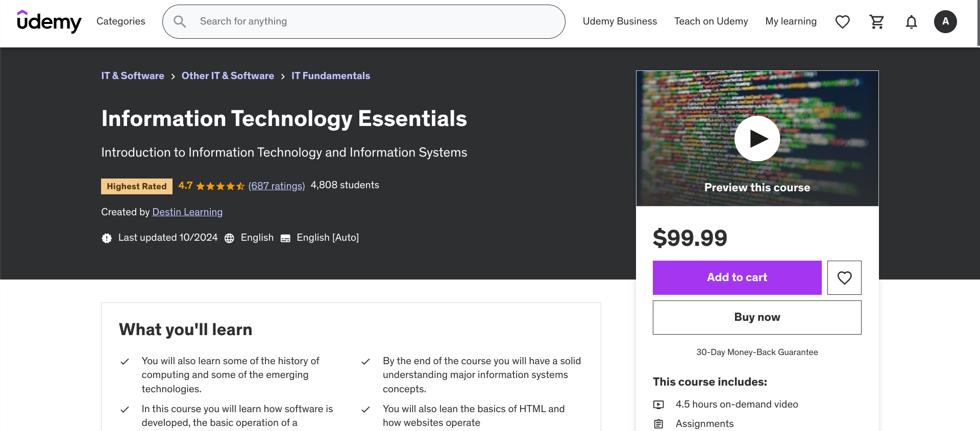Open the 687 ratings link
980x431 pixels.
click(277, 186)
